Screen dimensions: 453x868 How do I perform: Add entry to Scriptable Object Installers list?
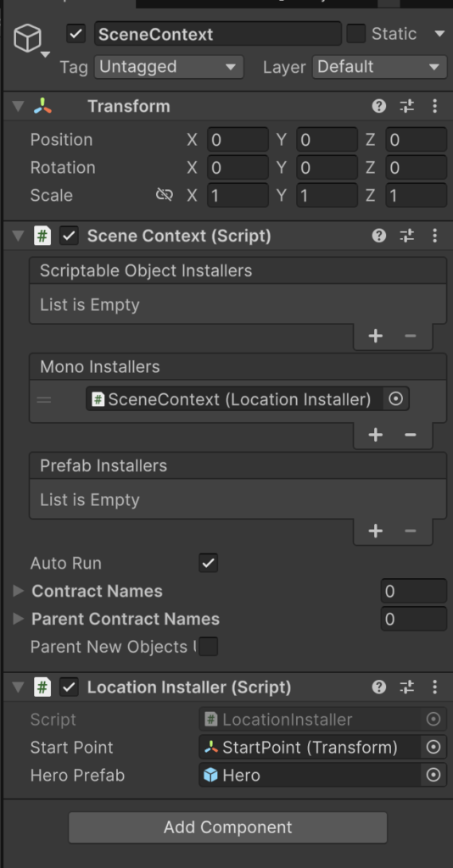[x=376, y=336]
